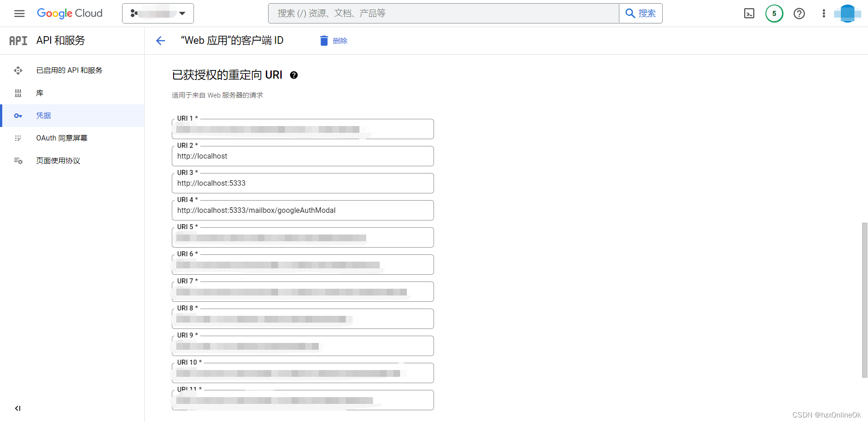Viewport: 868px width, 422px height.
Task: Focus the resource search box
Action: click(443, 14)
